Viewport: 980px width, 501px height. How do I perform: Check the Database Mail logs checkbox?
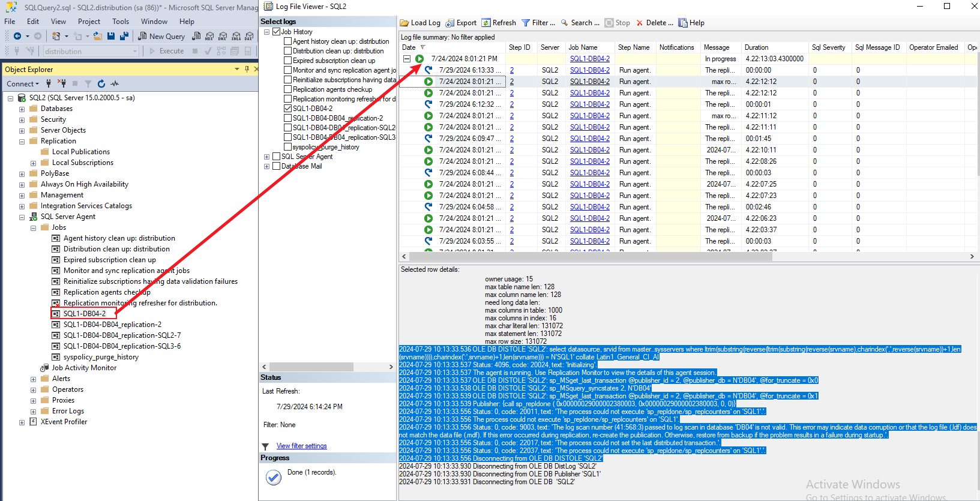point(277,166)
